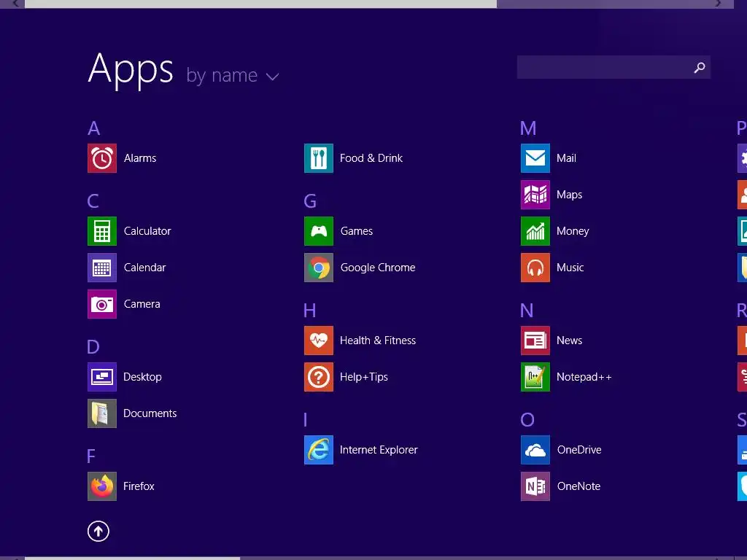Launch Notepad++ icon

[535, 377]
